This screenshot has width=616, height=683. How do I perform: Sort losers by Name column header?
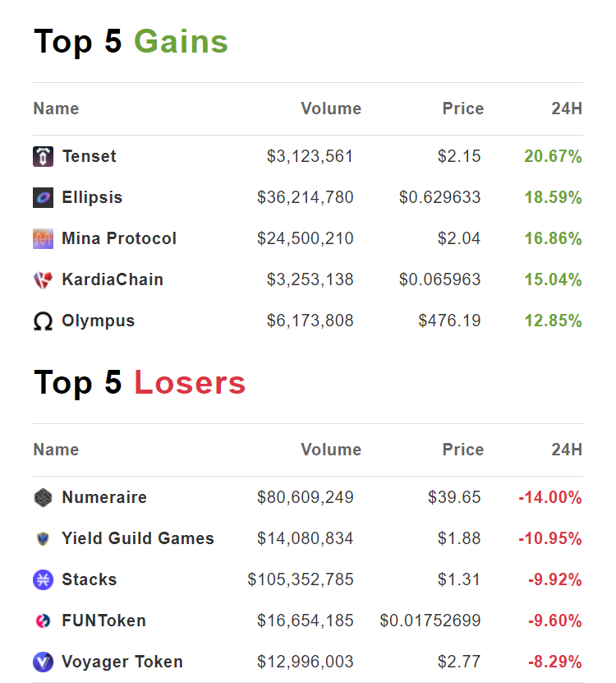point(56,450)
